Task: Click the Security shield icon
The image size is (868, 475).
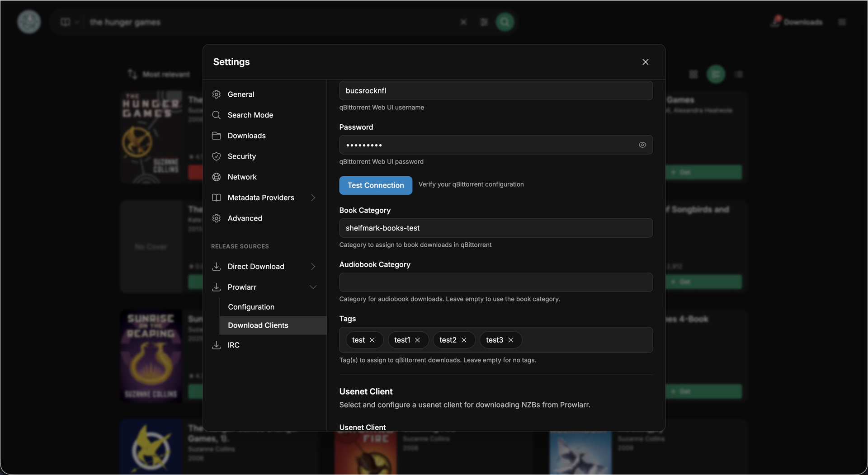Action: pos(217,156)
